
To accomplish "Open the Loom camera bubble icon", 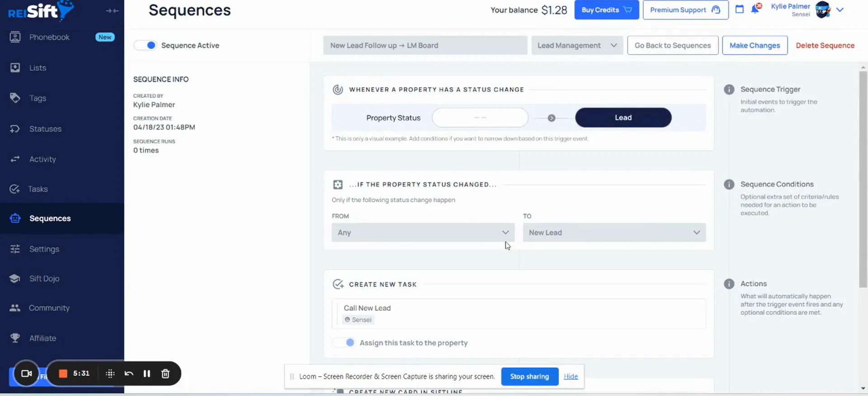I will (26, 373).
